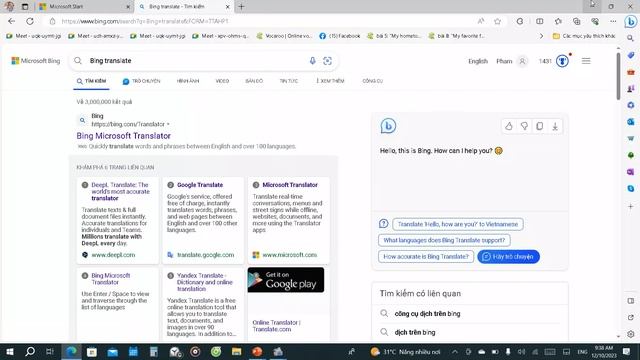
Task: Click the Edge back arrow button
Action: [11, 21]
